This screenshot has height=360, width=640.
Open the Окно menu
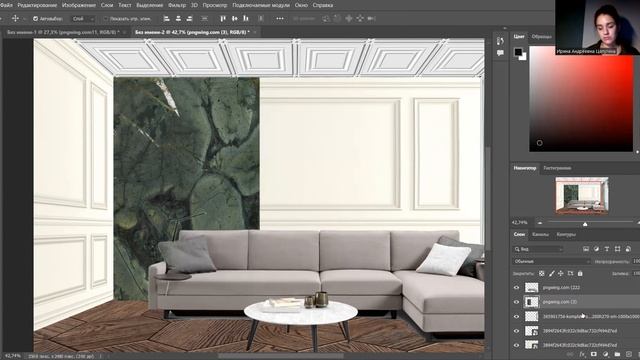[301, 5]
